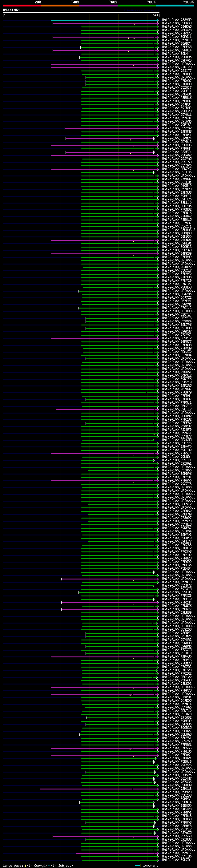Image resolution: width=197 pixels, height=868 pixels.
Task: Select the UniRef100_A7PDY1 label
Action: pyautogui.click(x=177, y=135)
